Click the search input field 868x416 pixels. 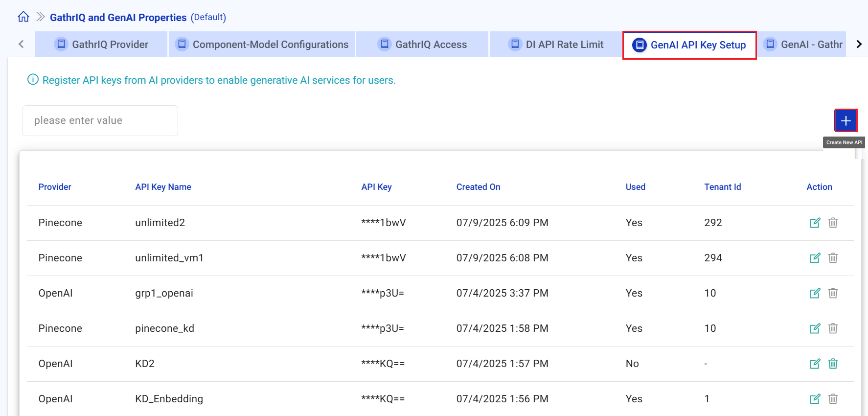[100, 121]
